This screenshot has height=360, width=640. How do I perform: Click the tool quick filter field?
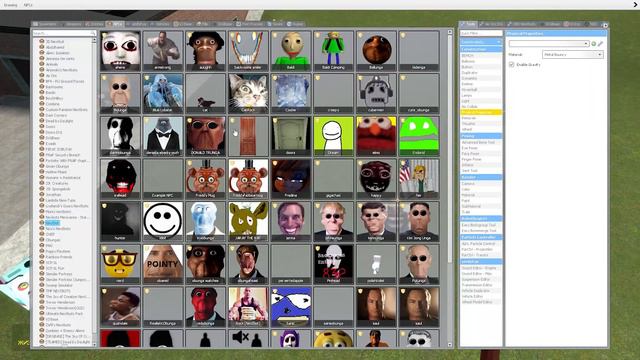point(481,33)
